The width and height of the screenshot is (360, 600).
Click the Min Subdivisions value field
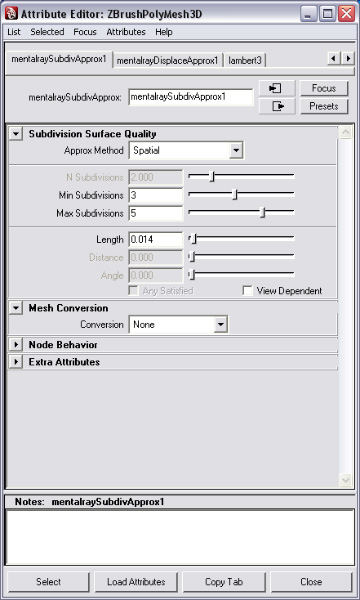click(156, 195)
